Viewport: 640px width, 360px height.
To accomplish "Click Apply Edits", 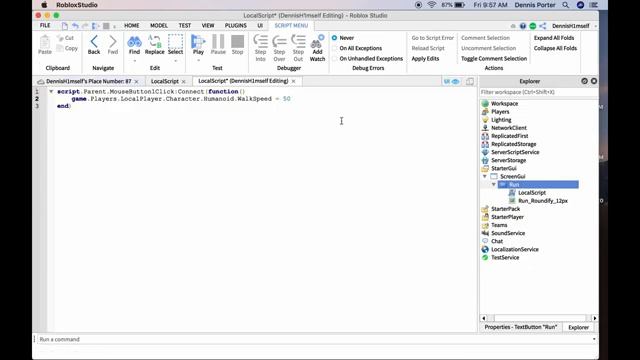I will (x=425, y=59).
